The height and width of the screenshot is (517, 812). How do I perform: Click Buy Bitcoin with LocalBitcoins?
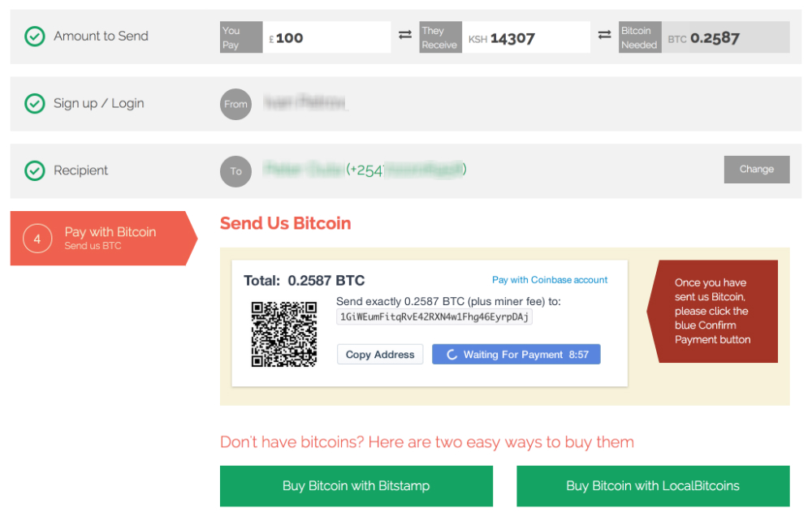(653, 486)
